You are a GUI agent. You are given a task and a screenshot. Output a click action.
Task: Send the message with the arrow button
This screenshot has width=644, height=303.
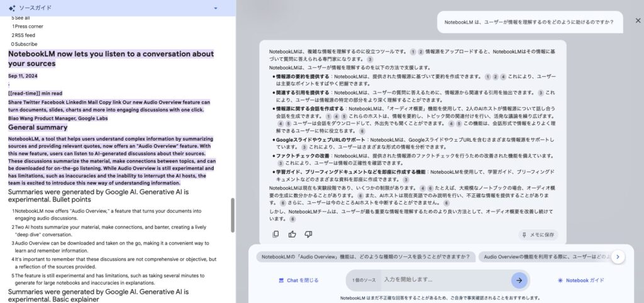(519, 280)
